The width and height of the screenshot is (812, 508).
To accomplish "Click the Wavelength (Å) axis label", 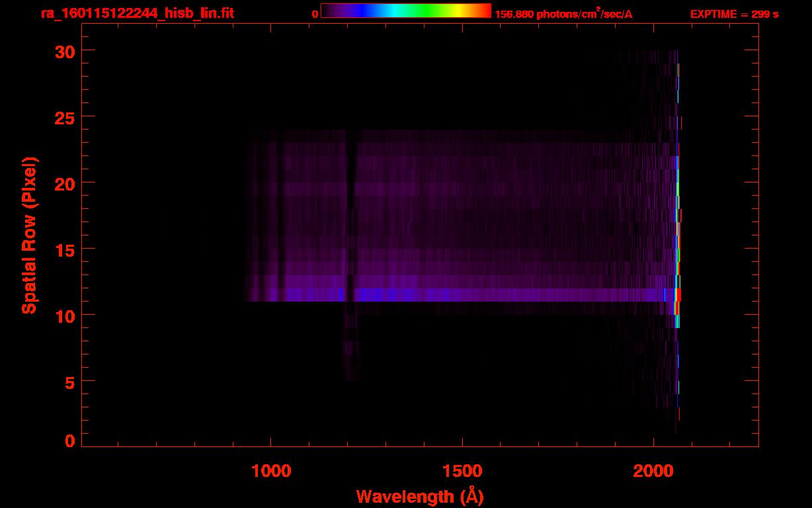I will point(420,496).
